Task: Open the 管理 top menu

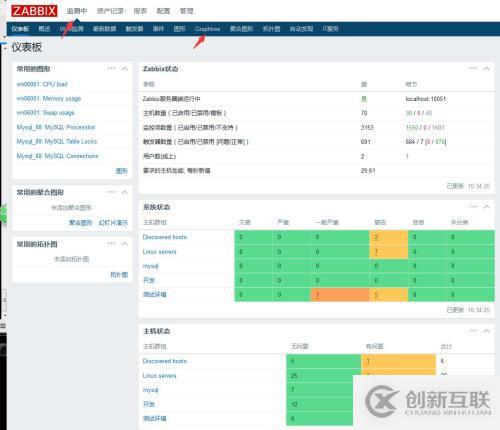Action: [186, 11]
